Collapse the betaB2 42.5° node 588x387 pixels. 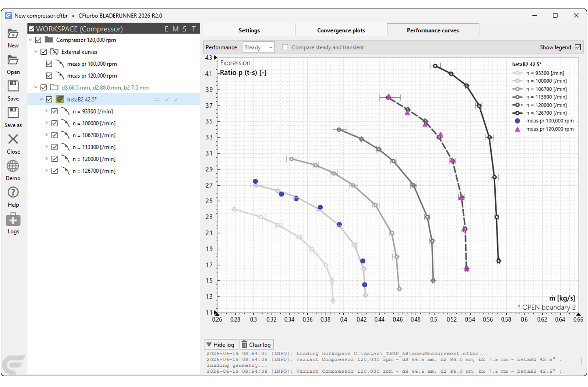click(x=41, y=99)
